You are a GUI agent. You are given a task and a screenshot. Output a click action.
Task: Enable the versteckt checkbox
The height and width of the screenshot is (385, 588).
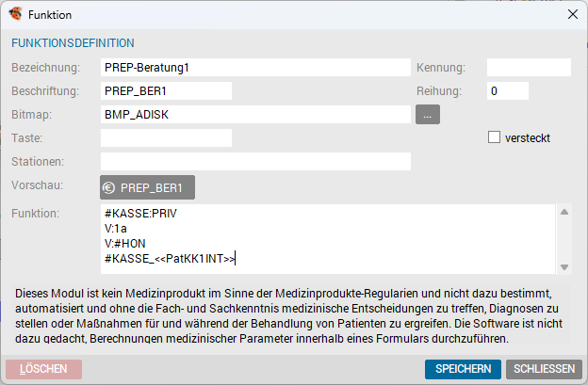pyautogui.click(x=494, y=137)
